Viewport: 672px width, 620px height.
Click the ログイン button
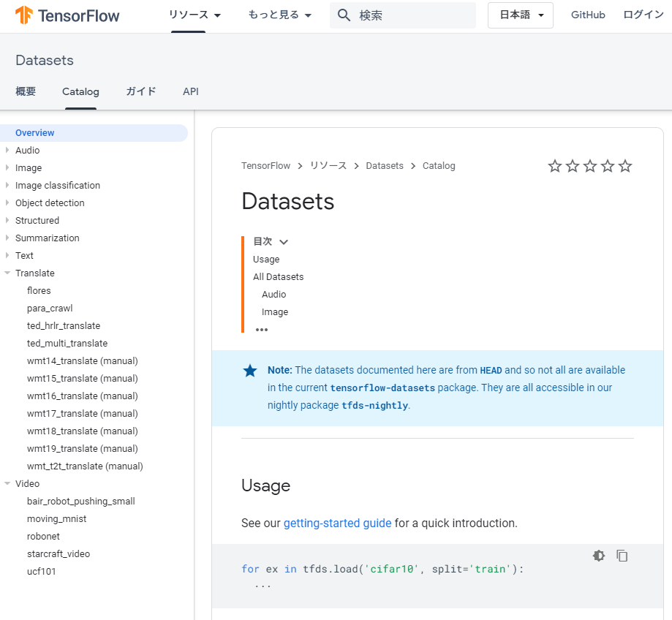click(643, 15)
